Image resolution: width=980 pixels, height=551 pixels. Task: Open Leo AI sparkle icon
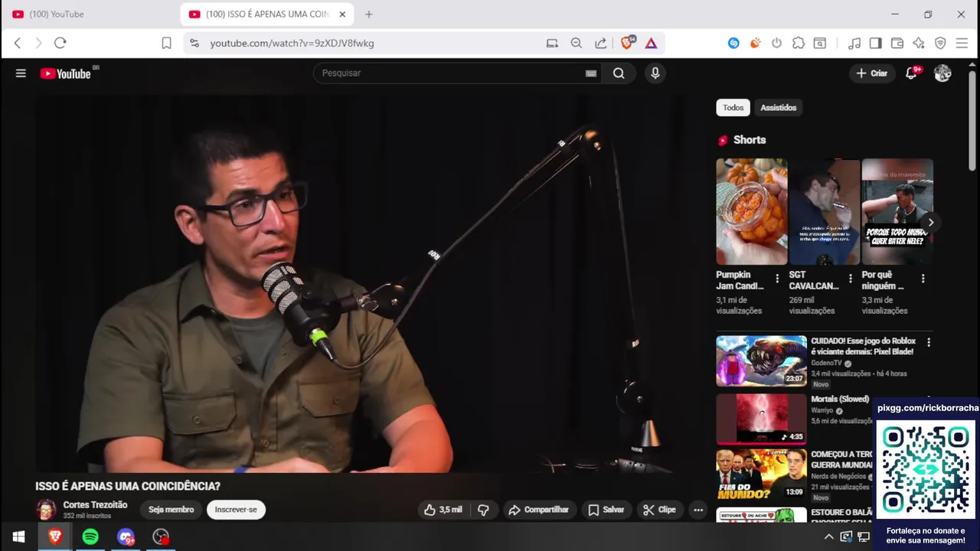[919, 43]
